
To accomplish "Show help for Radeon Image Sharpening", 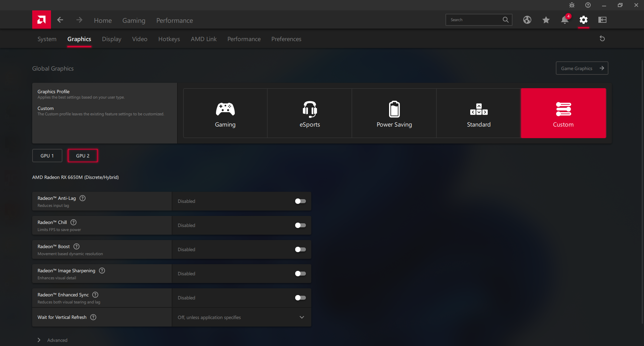I will click(102, 271).
